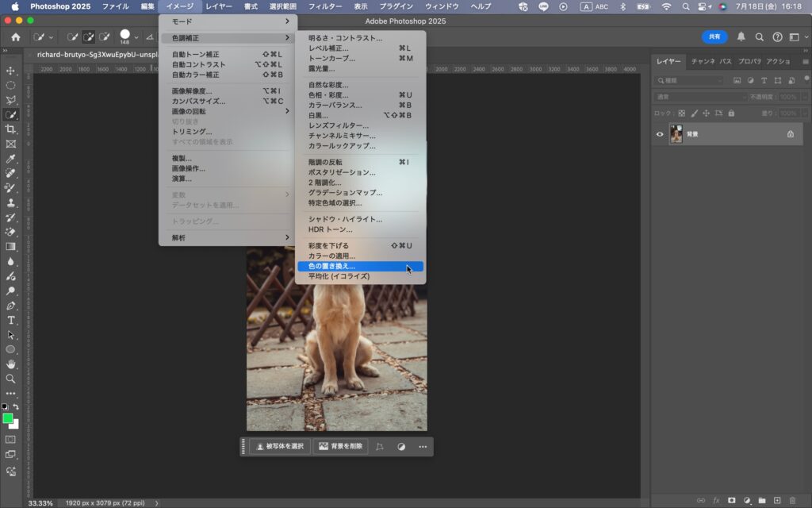Switch to チャンネ tab
This screenshot has height=508, width=812.
click(x=703, y=61)
